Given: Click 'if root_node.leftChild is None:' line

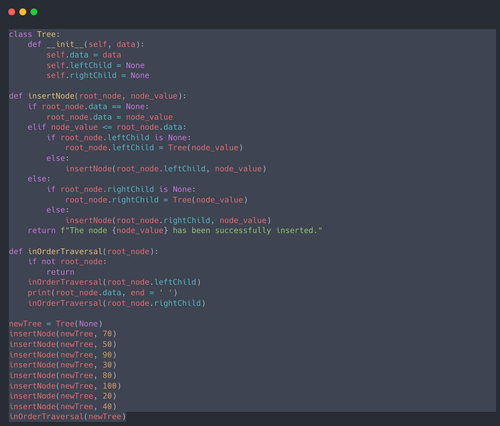Looking at the screenshot, I should [119, 137].
